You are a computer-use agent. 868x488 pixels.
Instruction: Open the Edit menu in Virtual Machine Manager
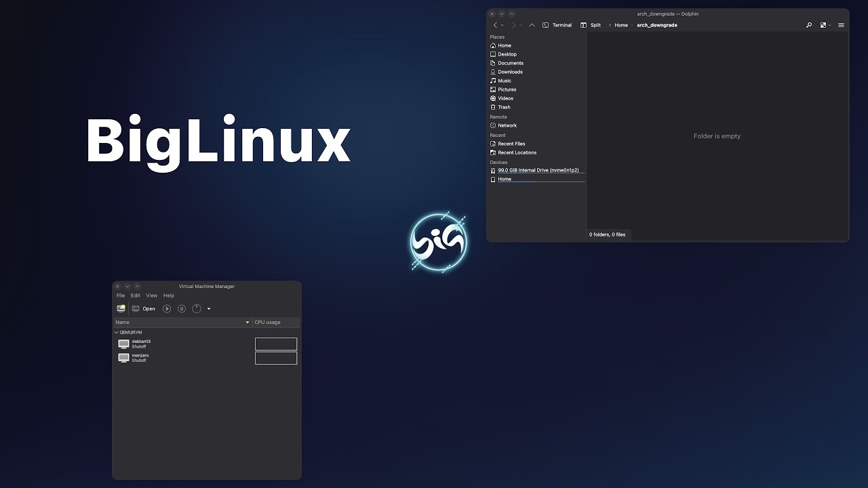click(136, 296)
